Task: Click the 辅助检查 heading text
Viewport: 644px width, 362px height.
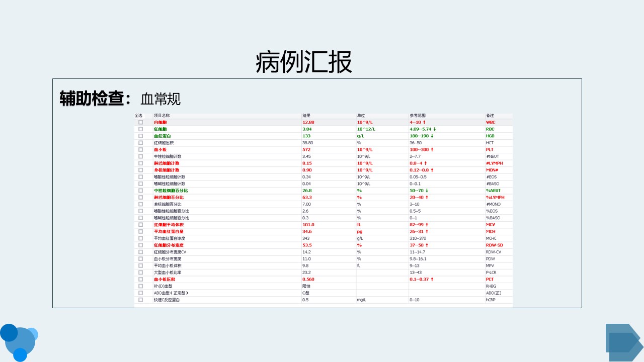Action: [x=92, y=99]
